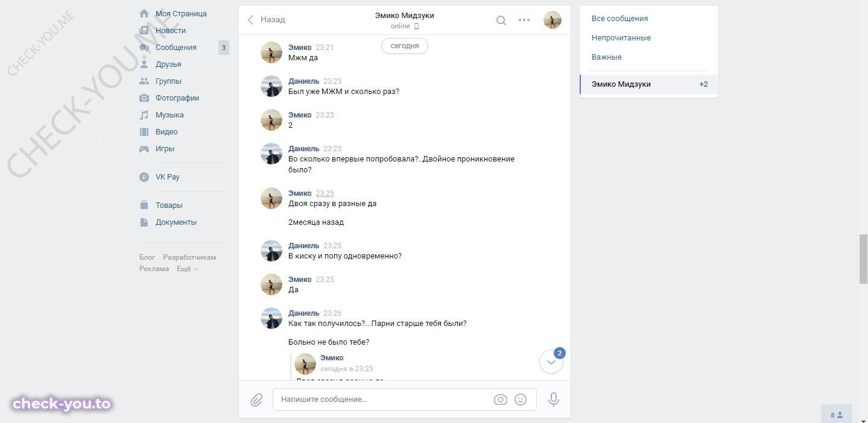This screenshot has width=868, height=423.
Task: Open the emoji smiley picker
Action: coord(521,399)
